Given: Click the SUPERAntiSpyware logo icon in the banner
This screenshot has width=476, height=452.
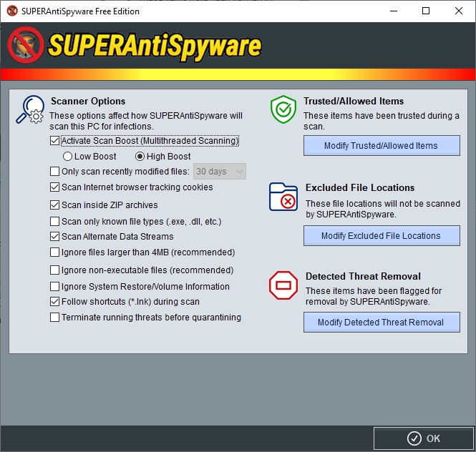Looking at the screenshot, I should [26, 45].
